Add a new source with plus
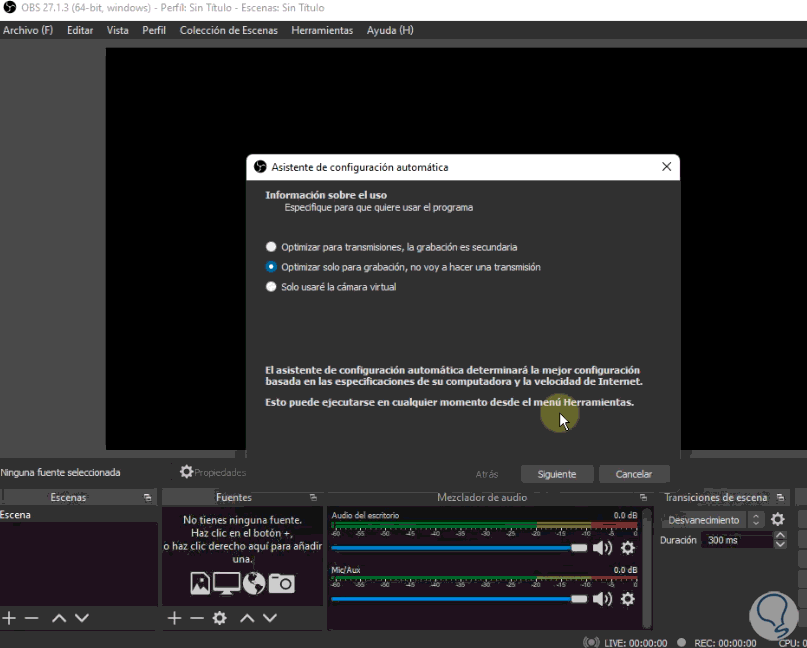The width and height of the screenshot is (807, 648). pyautogui.click(x=174, y=618)
